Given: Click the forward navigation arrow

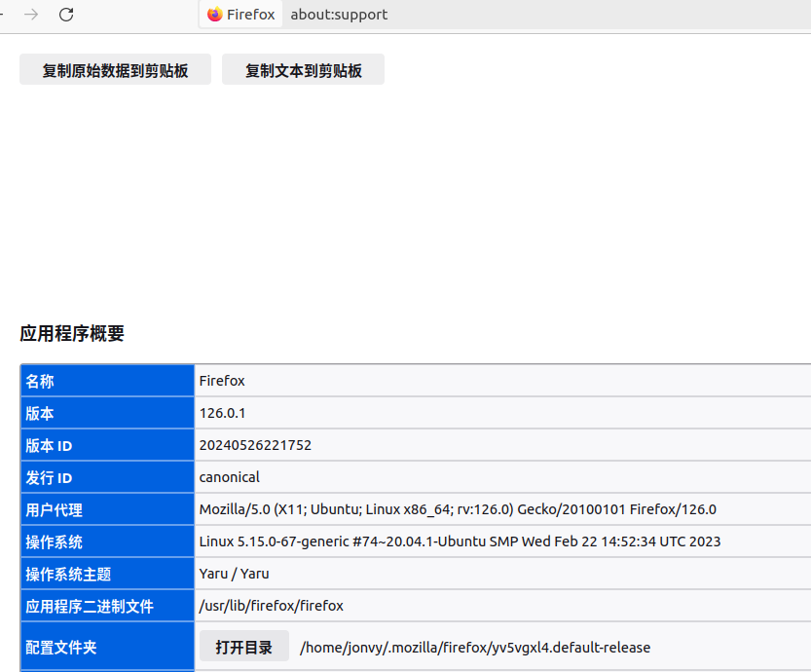Looking at the screenshot, I should (31, 15).
